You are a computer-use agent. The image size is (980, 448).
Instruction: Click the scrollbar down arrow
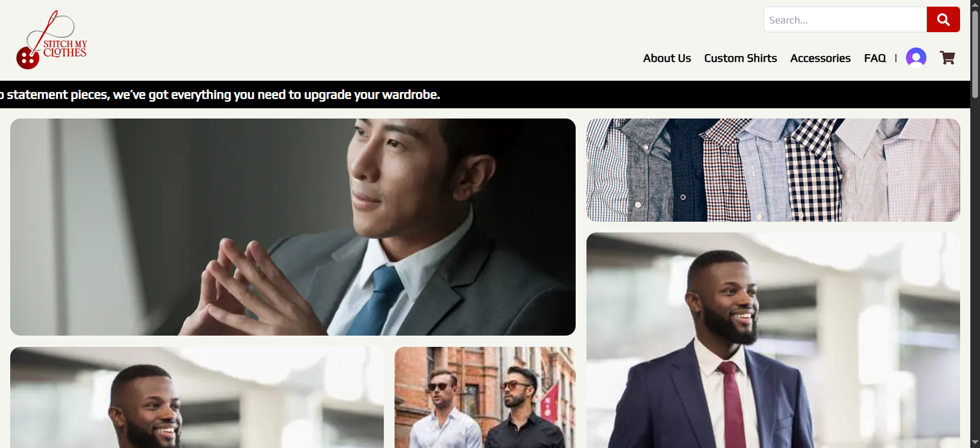click(x=975, y=442)
